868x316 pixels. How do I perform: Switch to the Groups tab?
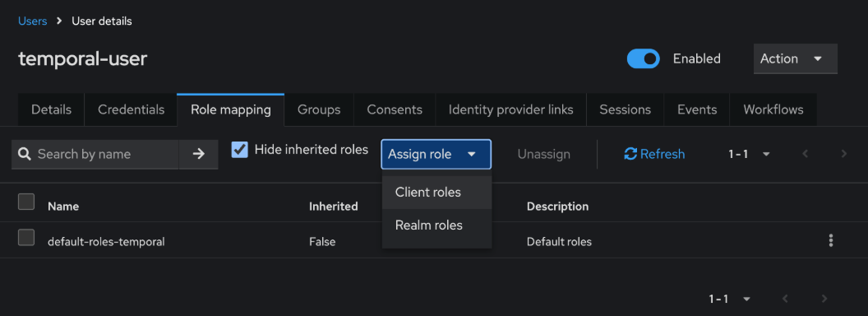tap(319, 109)
